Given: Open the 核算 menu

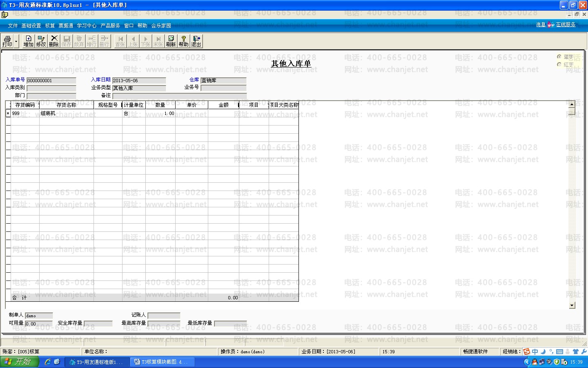Looking at the screenshot, I should click(50, 25).
